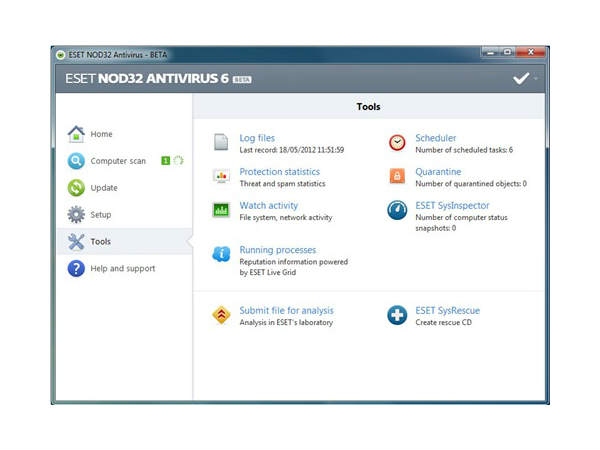Click the text 'Analysis in ESET's laboratory'
The image size is (600, 450).
coord(286,322)
